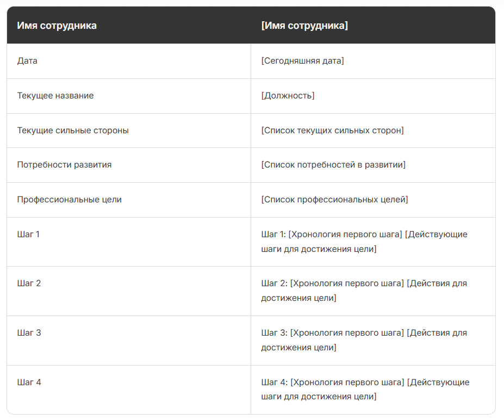Click the 'Имя сотрудника' header cell
Viewport: 504px width, 420px height.
[x=57, y=26]
